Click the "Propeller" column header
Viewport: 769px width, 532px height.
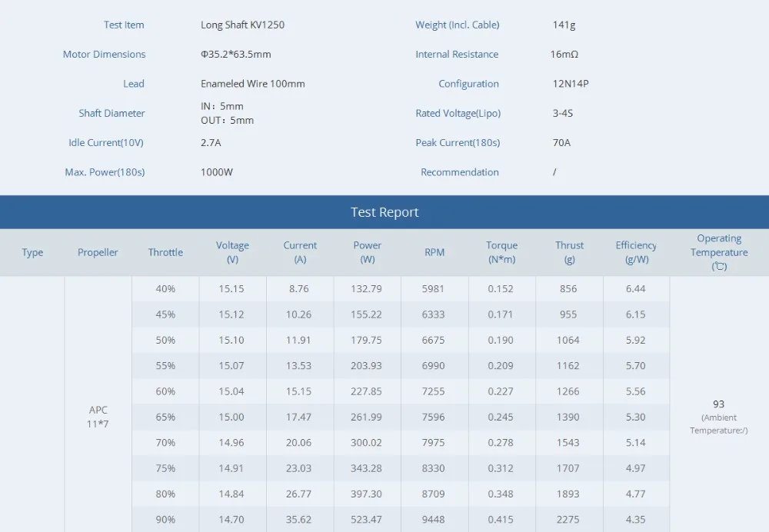(98, 252)
